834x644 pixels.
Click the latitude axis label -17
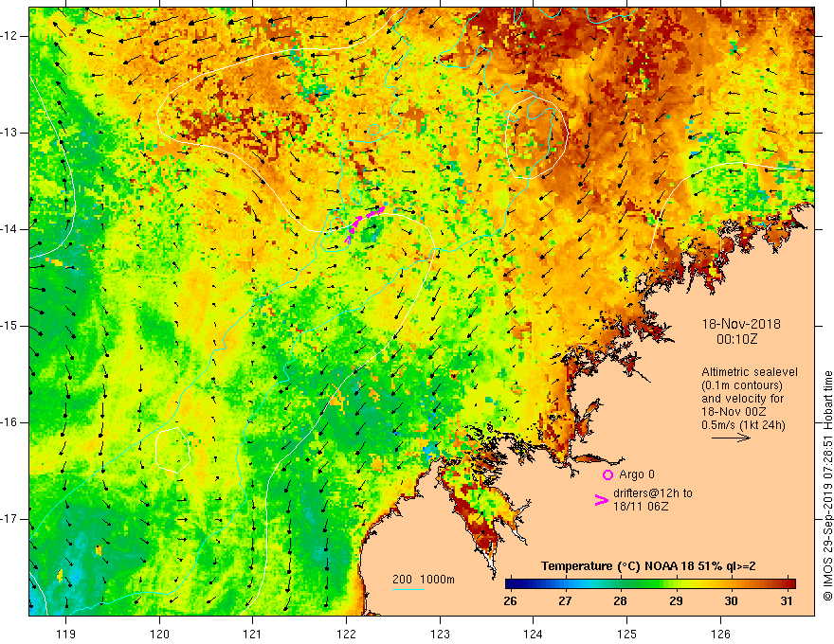coord(10,519)
